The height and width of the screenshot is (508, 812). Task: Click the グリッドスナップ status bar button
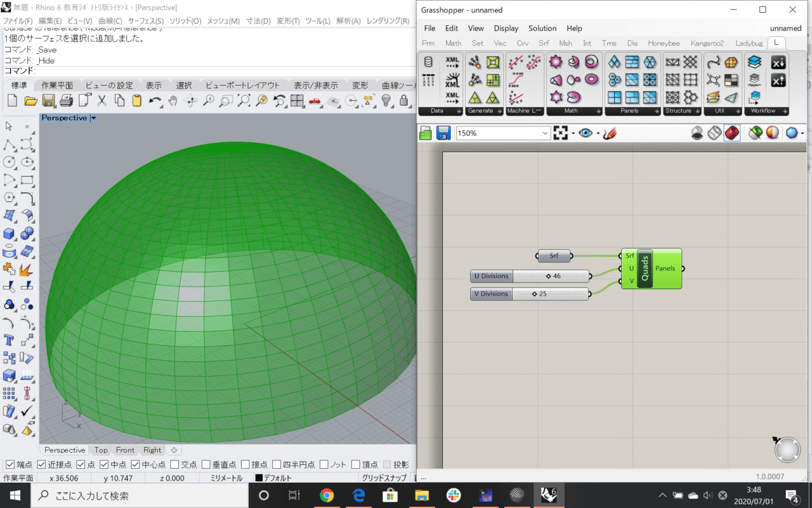[x=384, y=478]
